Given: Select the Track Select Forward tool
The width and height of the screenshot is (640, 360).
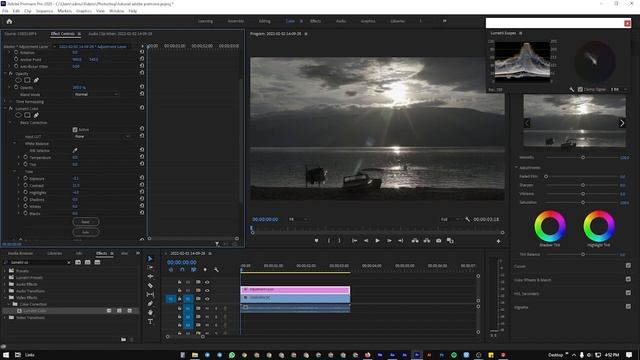Looking at the screenshot, I should pos(150,267).
